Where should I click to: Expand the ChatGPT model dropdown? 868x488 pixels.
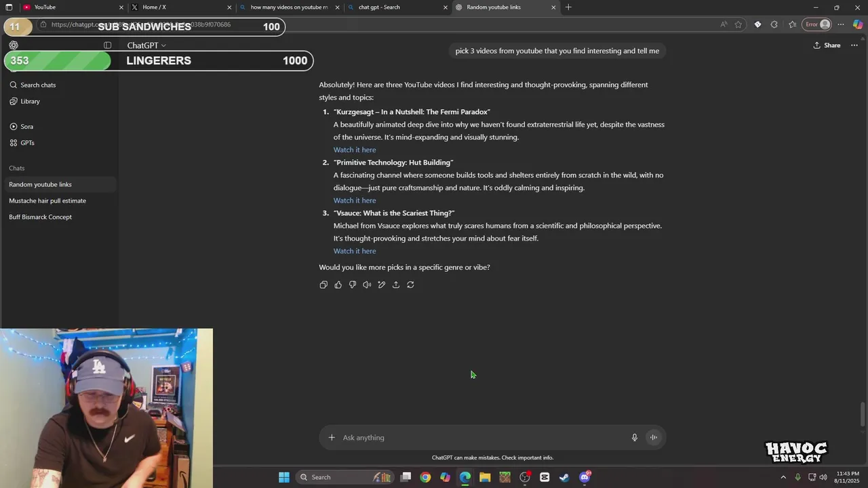coord(146,45)
